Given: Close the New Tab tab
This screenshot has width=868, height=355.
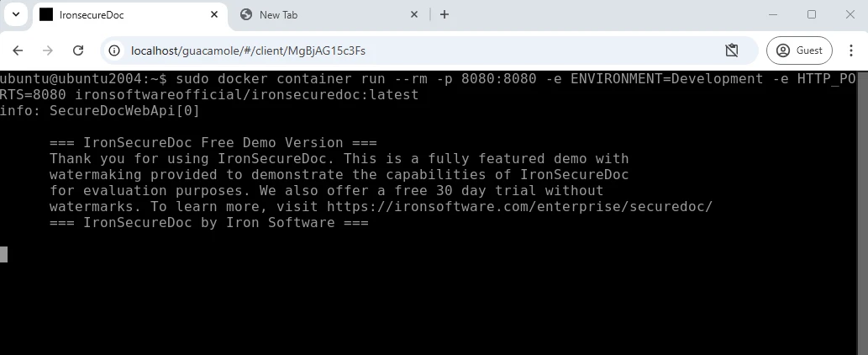Looking at the screenshot, I should (414, 14).
